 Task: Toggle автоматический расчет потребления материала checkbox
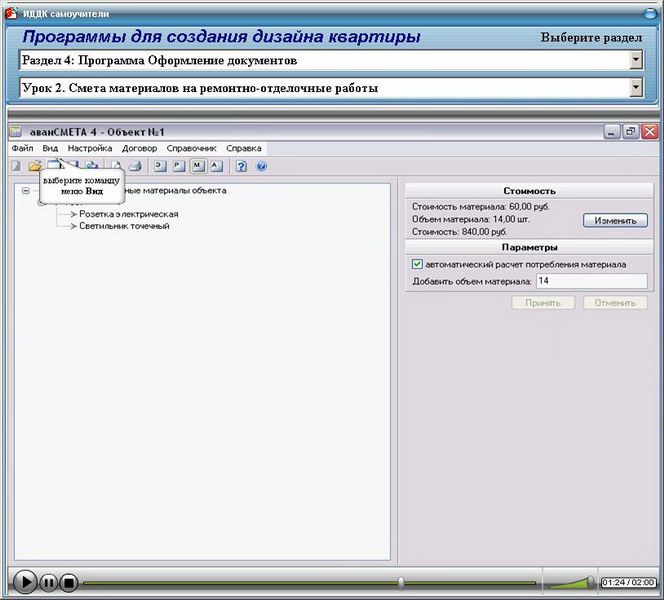coord(417,264)
